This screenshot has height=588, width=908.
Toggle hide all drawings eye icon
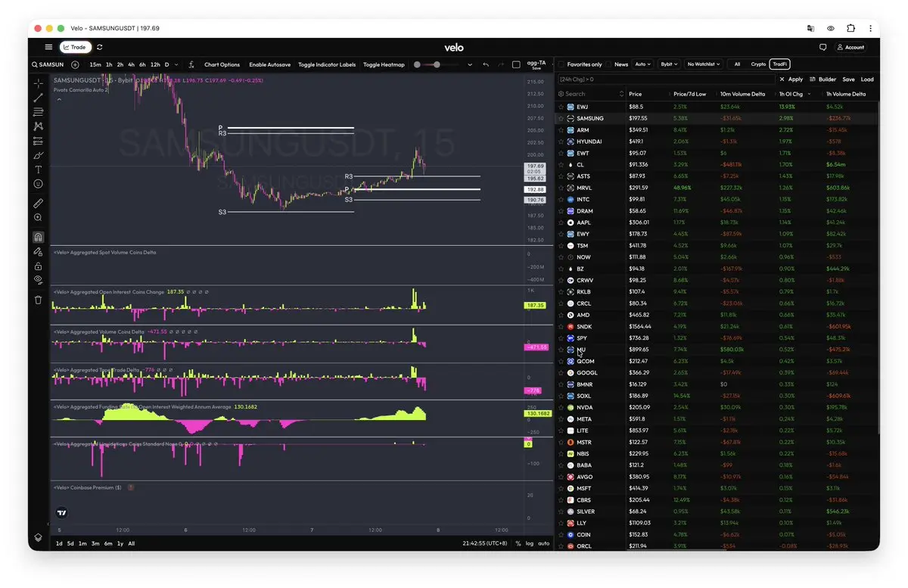(38, 280)
